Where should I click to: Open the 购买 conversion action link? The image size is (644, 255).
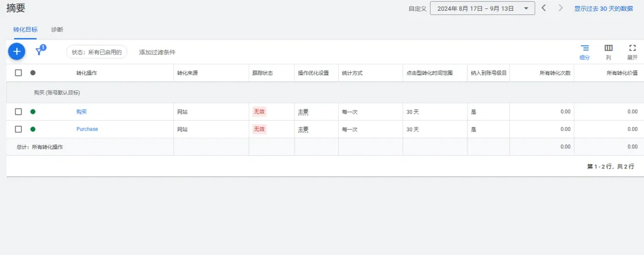82,112
